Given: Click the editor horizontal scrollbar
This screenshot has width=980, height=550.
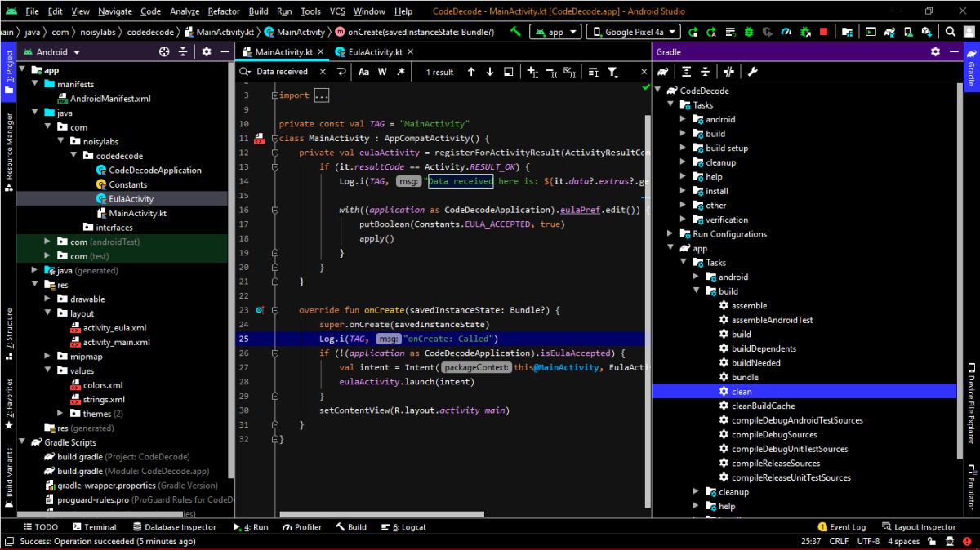Looking at the screenshot, I should [x=382, y=515].
